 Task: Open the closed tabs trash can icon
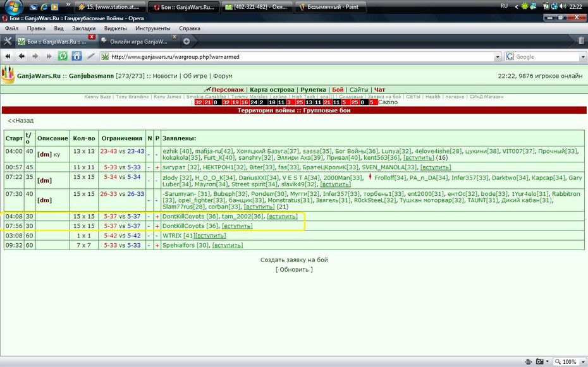[x=580, y=40]
